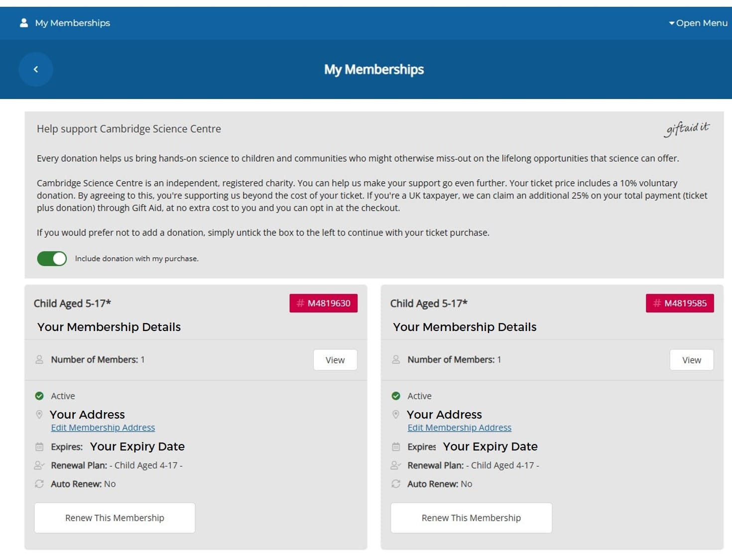The image size is (732, 560).
Task: Click the auto renew icon in left card
Action: 39,484
